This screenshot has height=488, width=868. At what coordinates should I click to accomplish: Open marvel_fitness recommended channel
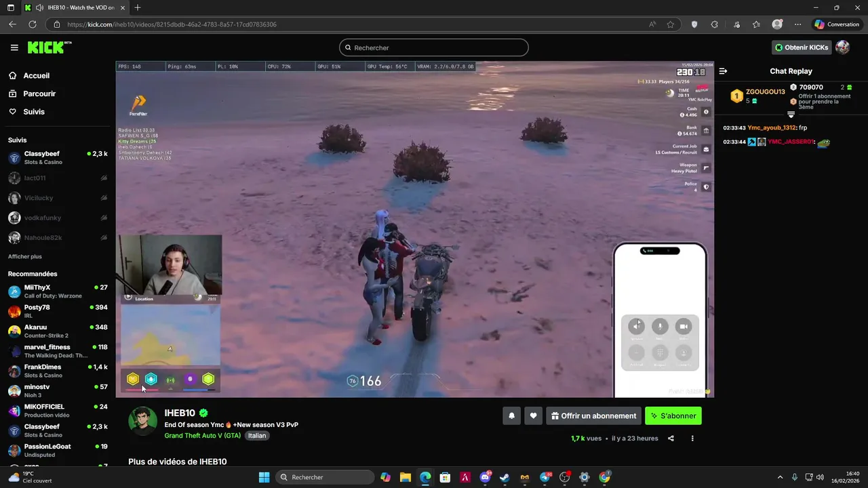pos(58,351)
